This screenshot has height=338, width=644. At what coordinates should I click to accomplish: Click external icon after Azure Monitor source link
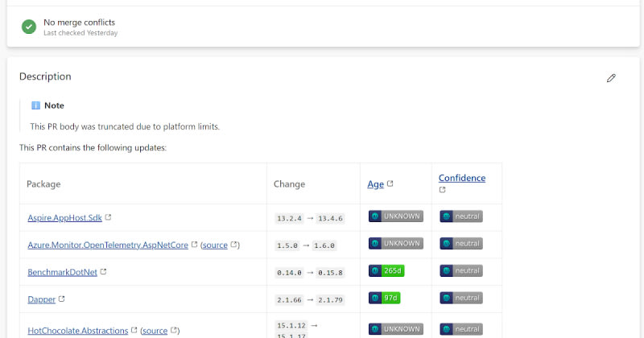(x=233, y=245)
